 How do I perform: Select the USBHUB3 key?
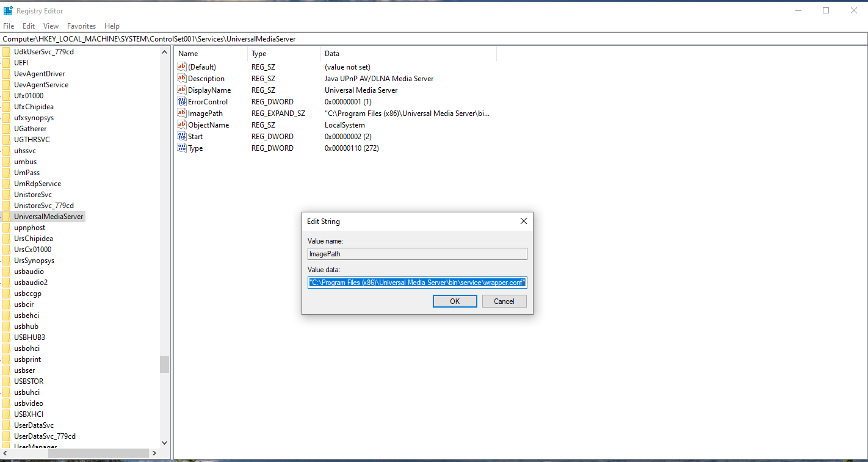pos(30,337)
